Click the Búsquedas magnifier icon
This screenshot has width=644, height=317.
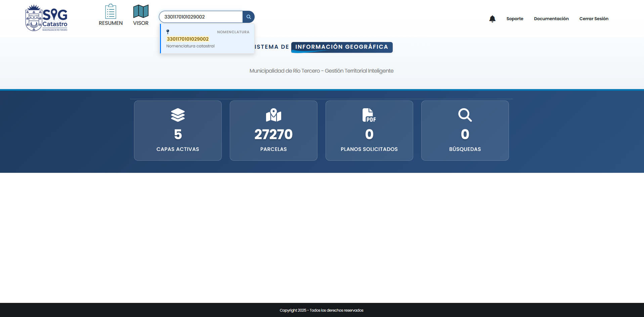click(x=465, y=115)
